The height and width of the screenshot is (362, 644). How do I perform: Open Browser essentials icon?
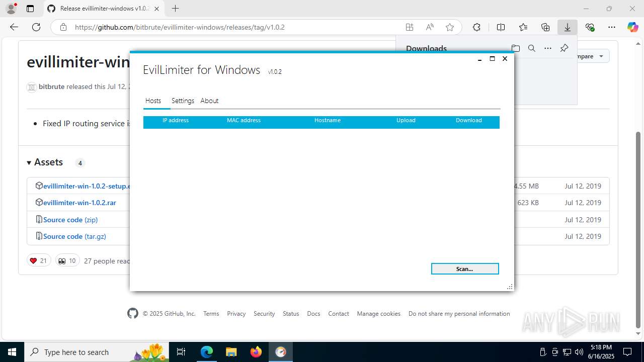point(590,27)
